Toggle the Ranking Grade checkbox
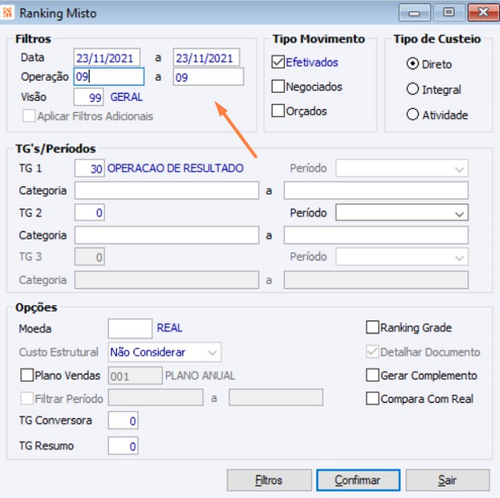Screen dimensions: 500x498 [373, 327]
